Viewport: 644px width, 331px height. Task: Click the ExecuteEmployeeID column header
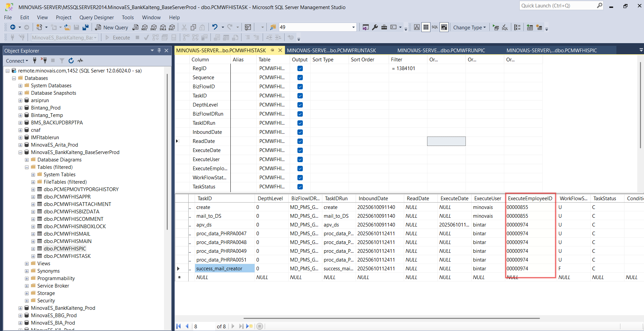pos(530,199)
